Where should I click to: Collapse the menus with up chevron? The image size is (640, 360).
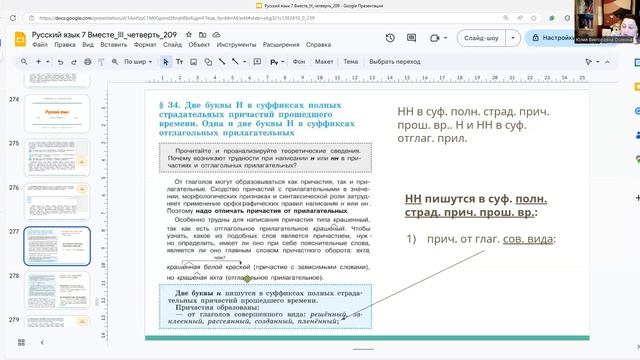tap(607, 62)
